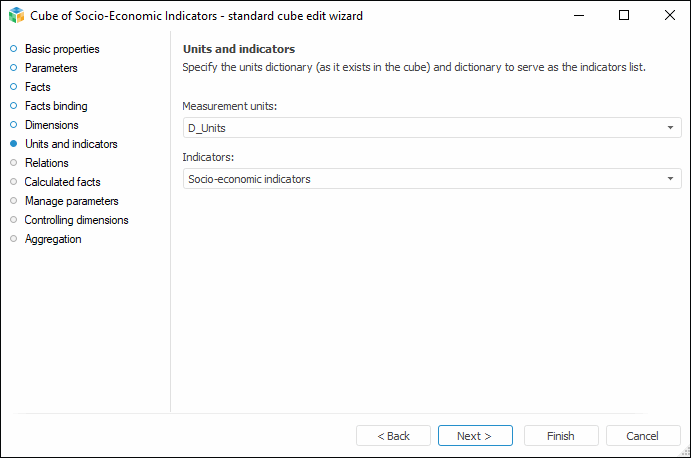Image resolution: width=691 pixels, height=458 pixels.
Task: Select the Facts step in sidebar
Action: coord(38,87)
